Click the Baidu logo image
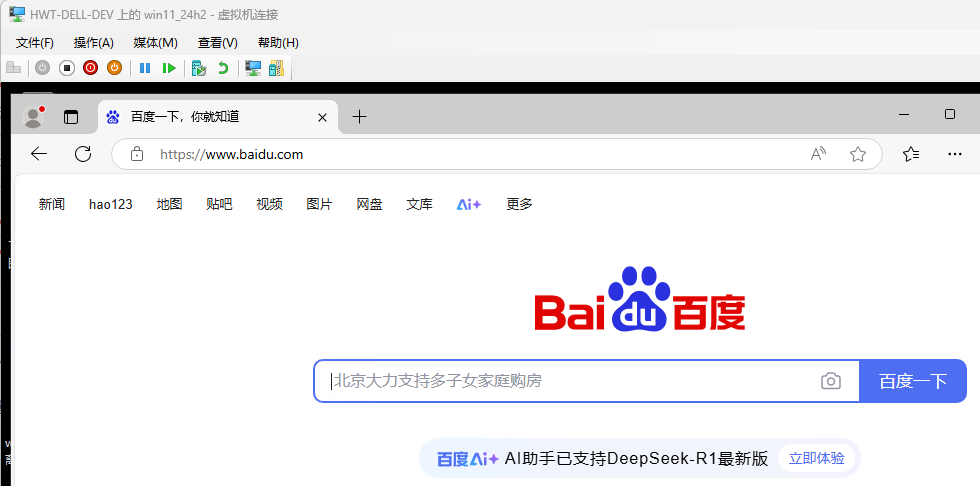 pyautogui.click(x=640, y=299)
